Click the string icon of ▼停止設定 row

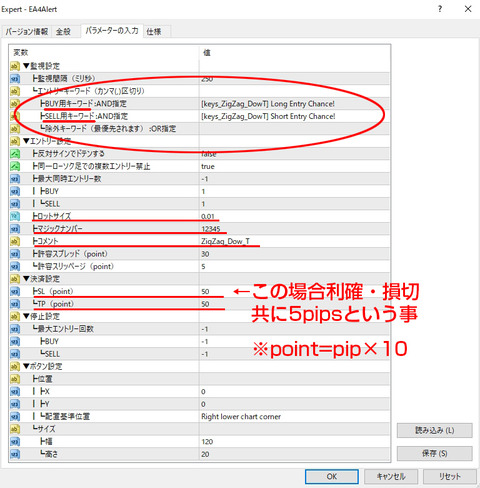click(15, 316)
